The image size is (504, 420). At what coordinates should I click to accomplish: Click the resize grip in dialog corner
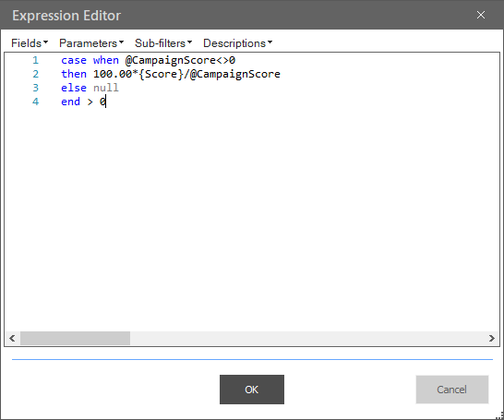point(500,416)
